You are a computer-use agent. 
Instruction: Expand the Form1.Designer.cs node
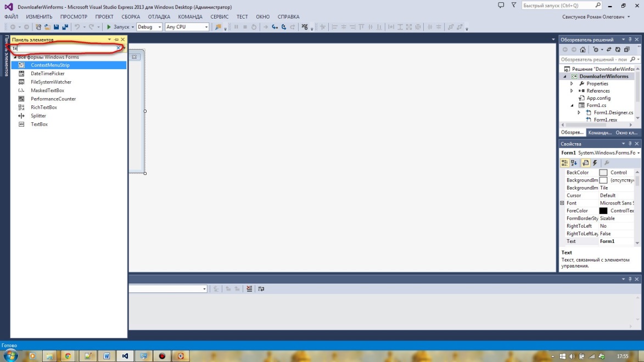[579, 113]
